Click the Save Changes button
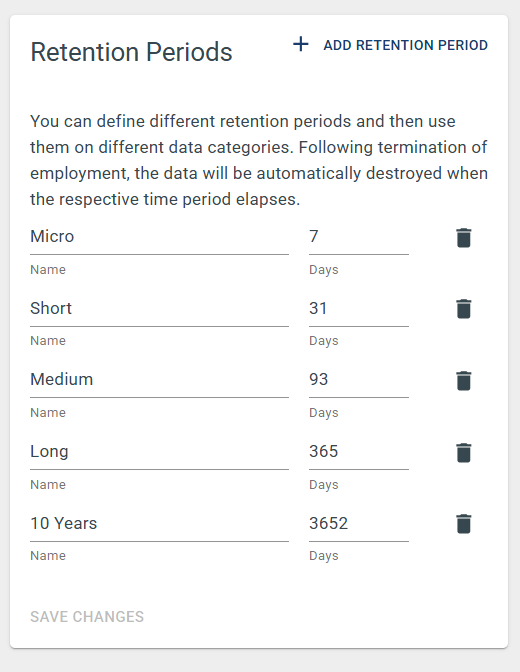 pos(87,616)
